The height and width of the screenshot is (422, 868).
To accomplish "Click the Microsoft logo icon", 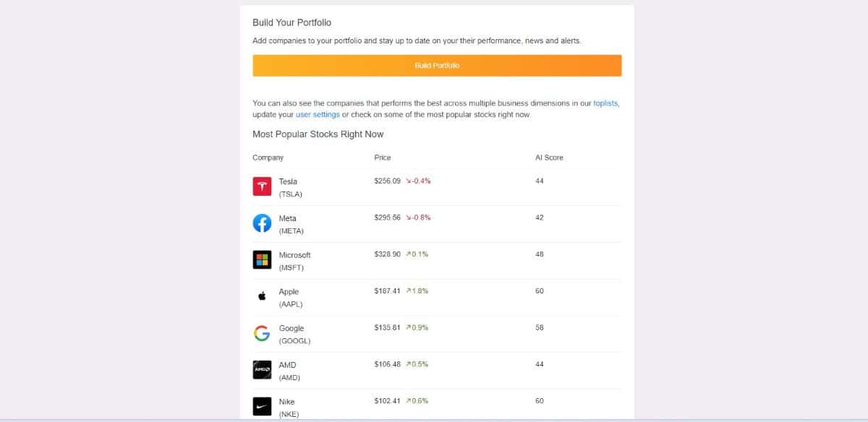I will pos(262,259).
